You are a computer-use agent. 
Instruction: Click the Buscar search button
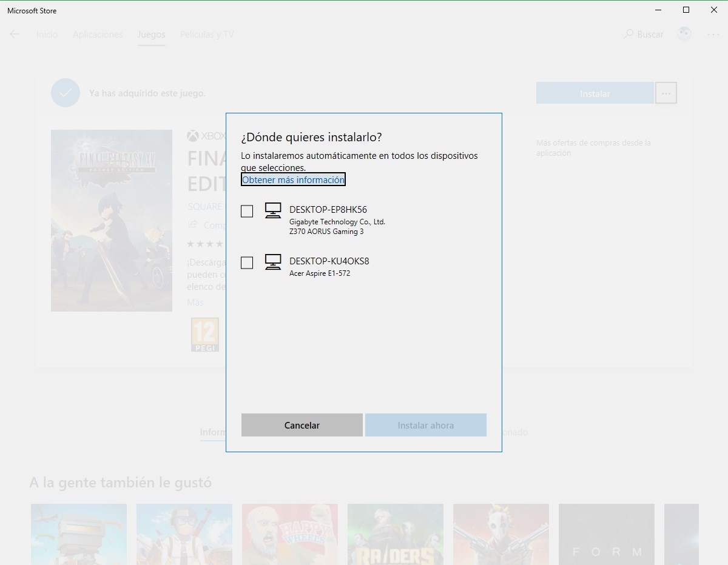pyautogui.click(x=644, y=35)
